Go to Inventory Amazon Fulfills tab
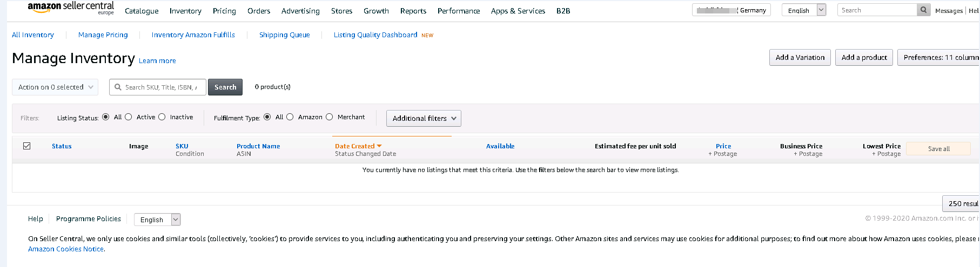The image size is (980, 267). [193, 35]
